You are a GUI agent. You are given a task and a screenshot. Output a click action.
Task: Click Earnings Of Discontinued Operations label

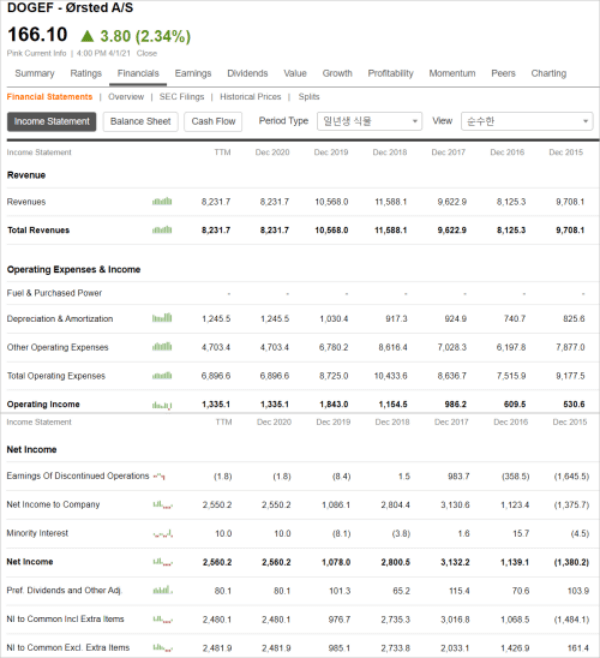pyautogui.click(x=78, y=476)
